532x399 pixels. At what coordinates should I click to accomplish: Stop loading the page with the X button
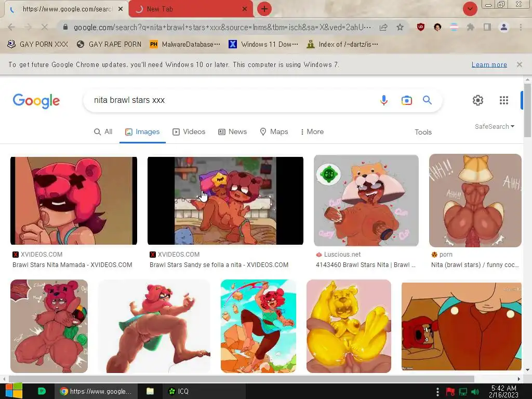[x=45, y=27]
